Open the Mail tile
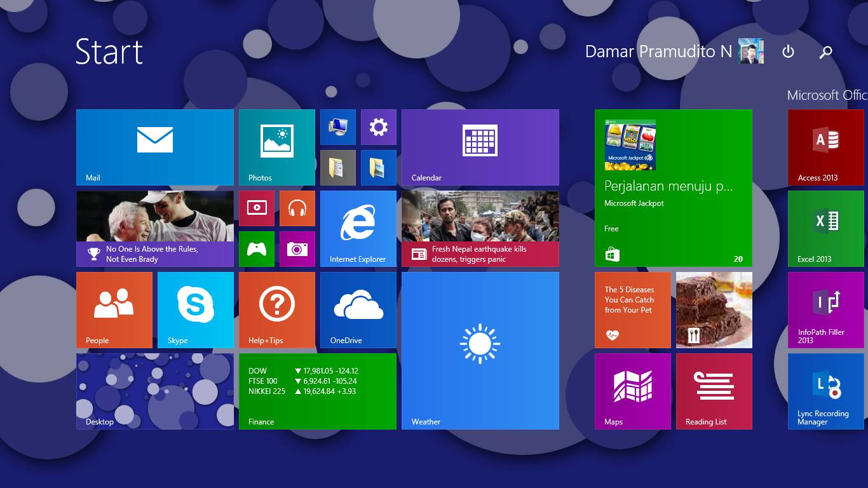The height and width of the screenshot is (488, 868). (155, 147)
